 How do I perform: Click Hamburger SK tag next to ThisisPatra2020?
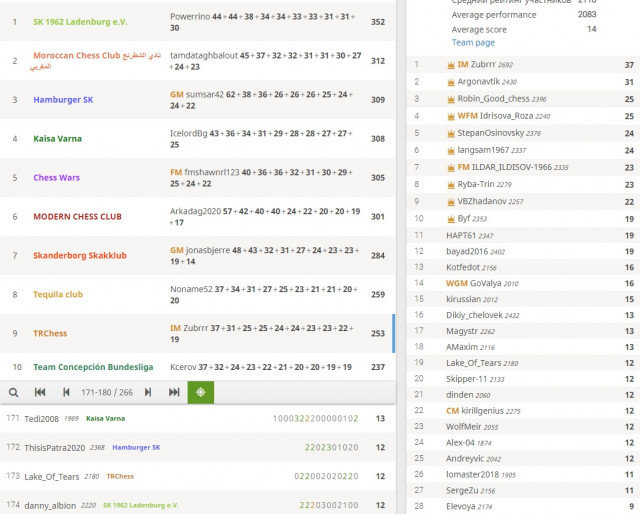click(136, 447)
